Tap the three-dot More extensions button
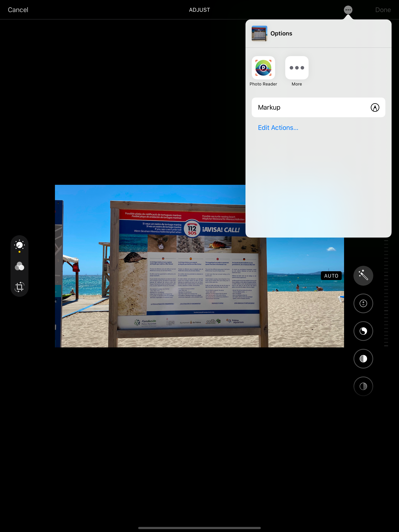Image resolution: width=399 pixels, height=532 pixels. coord(297,68)
